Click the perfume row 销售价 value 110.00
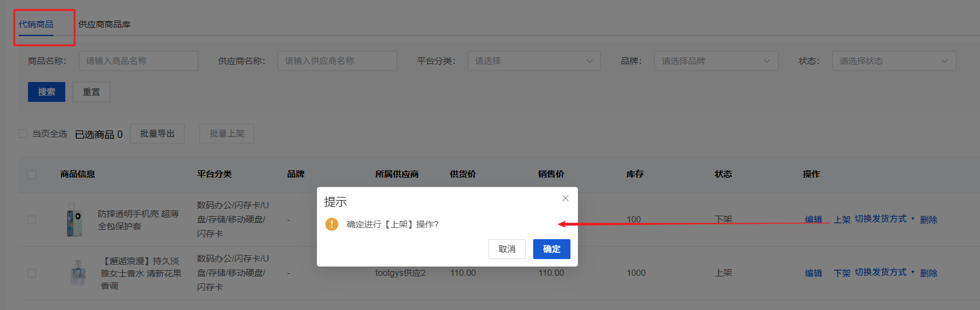980x310 pixels. [x=551, y=273]
